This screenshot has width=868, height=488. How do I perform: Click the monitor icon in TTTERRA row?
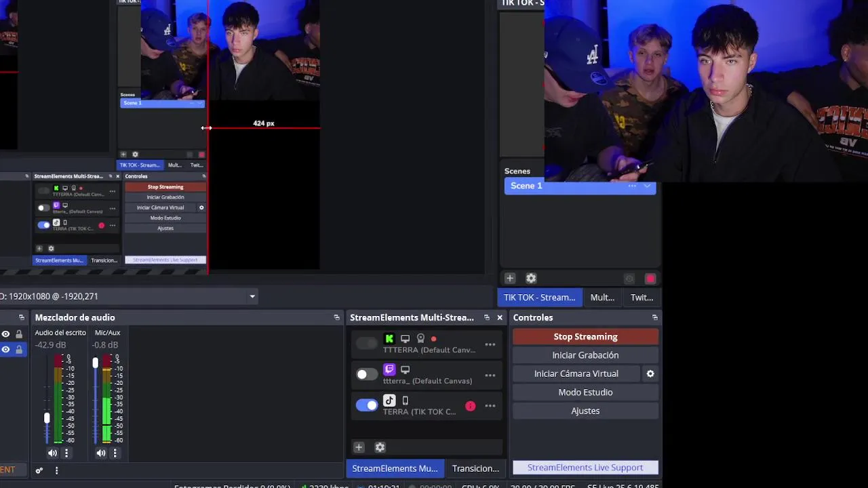coord(405,338)
